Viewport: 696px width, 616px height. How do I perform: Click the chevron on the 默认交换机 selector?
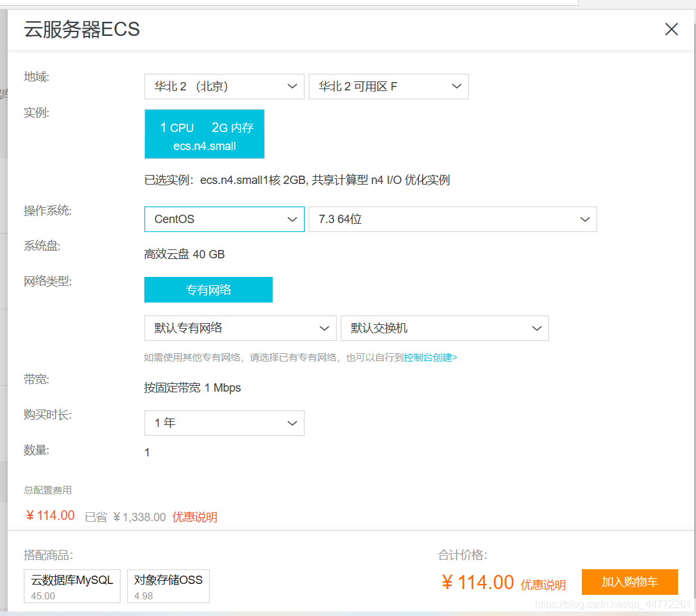(537, 328)
